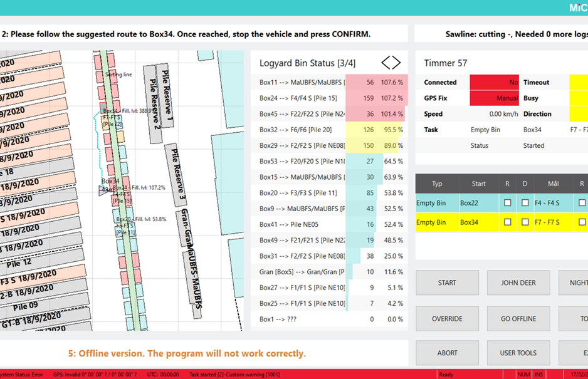Abort the current task
The image size is (588, 379).
pos(447,353)
